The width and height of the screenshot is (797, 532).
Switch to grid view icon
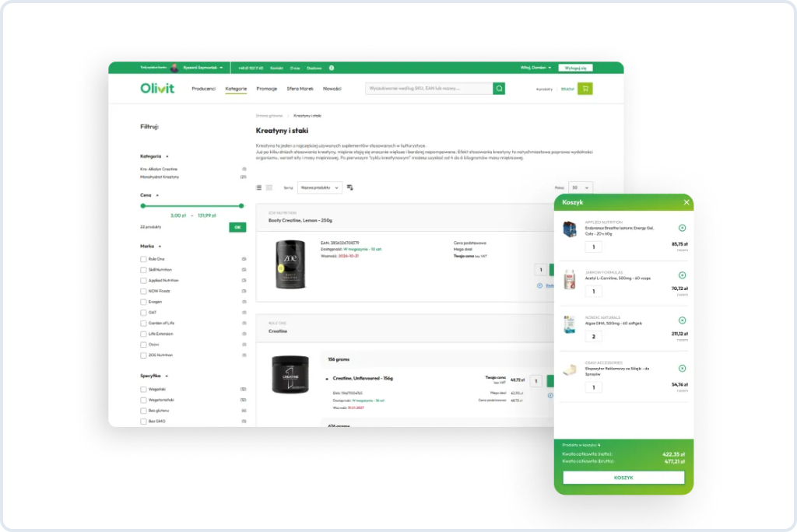(x=269, y=187)
